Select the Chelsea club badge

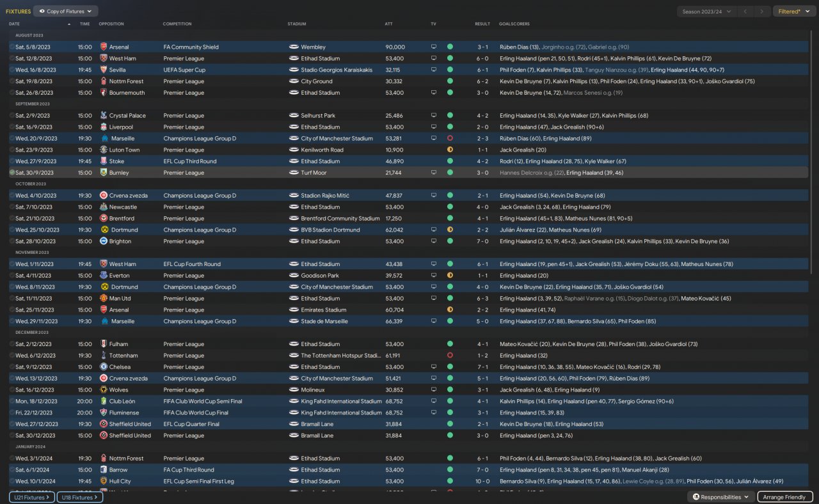point(104,367)
